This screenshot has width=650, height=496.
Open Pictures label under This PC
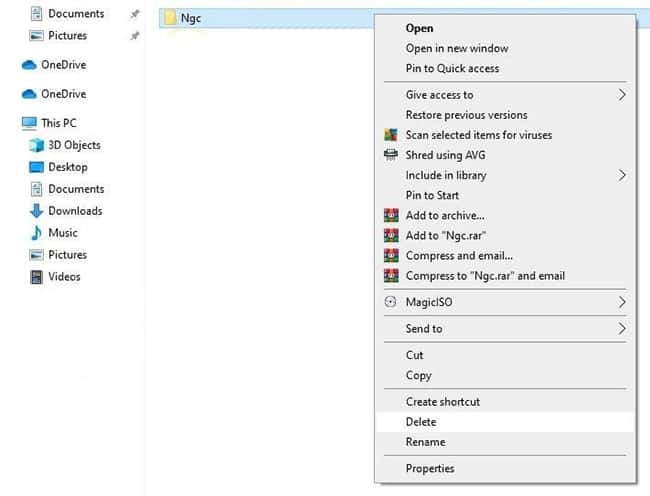(x=68, y=255)
